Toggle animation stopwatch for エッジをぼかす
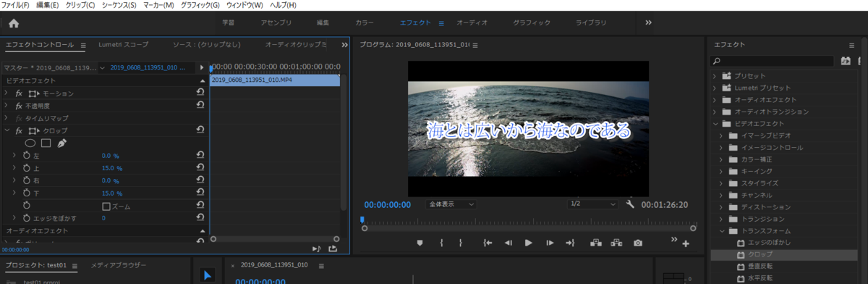This screenshot has height=284, width=868. (27, 218)
